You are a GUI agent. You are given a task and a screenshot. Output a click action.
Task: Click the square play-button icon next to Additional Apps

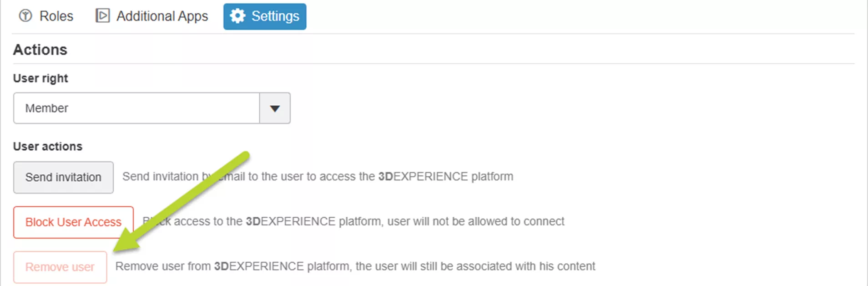point(103,15)
